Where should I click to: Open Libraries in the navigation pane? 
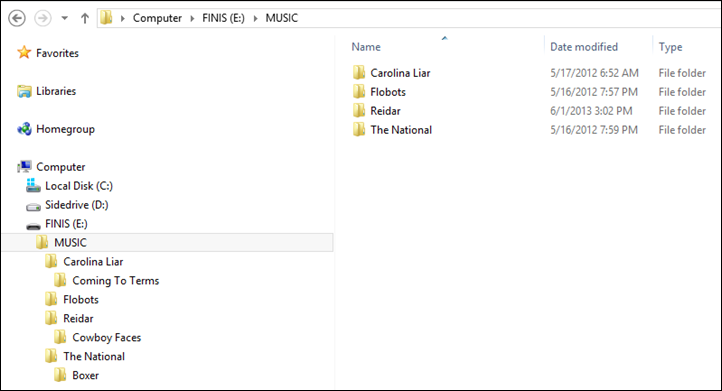56,91
